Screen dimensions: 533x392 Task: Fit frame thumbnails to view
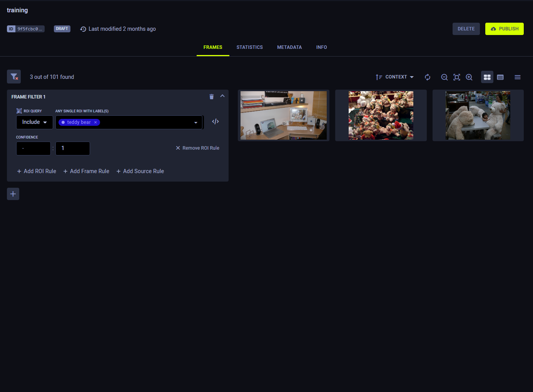point(457,77)
